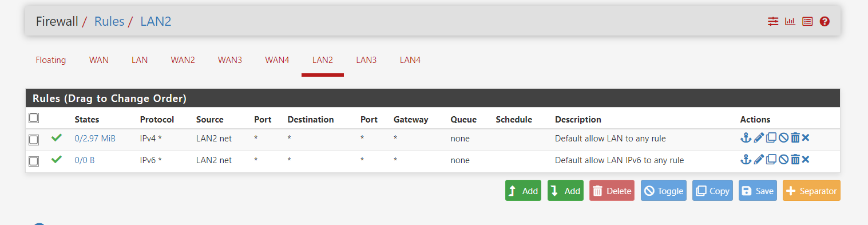Open the help question mark icon
This screenshot has width=868, height=225.
825,22
